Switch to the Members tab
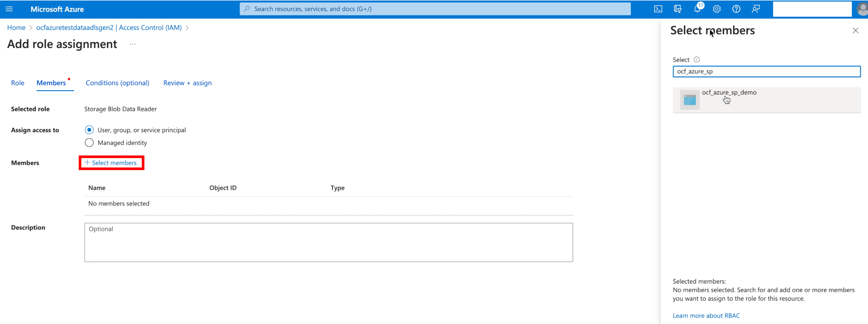Viewport: 868px width, 324px height. (51, 83)
